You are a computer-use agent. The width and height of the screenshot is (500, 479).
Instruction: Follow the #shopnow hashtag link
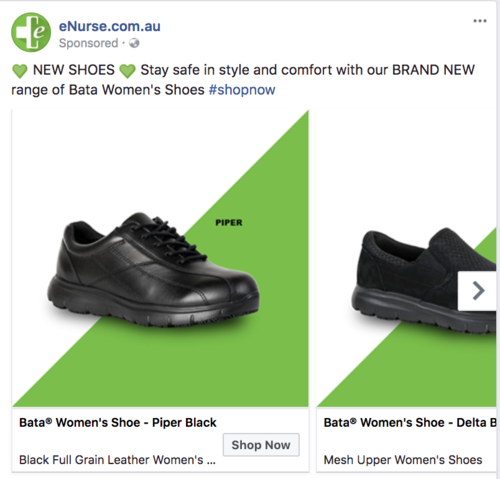(242, 90)
